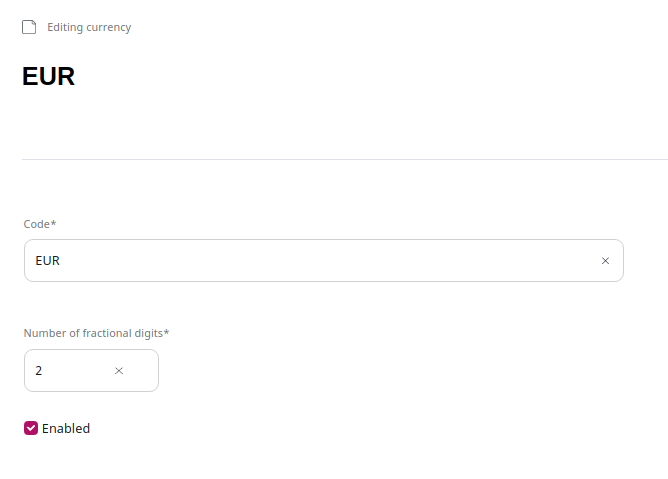
Task: Click the Editing currency breadcrumb text
Action: click(x=89, y=27)
